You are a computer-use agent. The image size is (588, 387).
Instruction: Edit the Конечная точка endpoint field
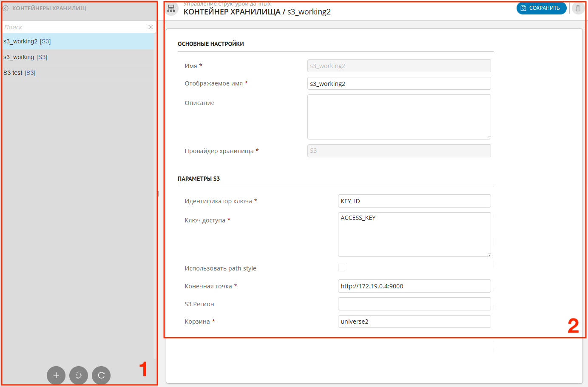(x=414, y=286)
